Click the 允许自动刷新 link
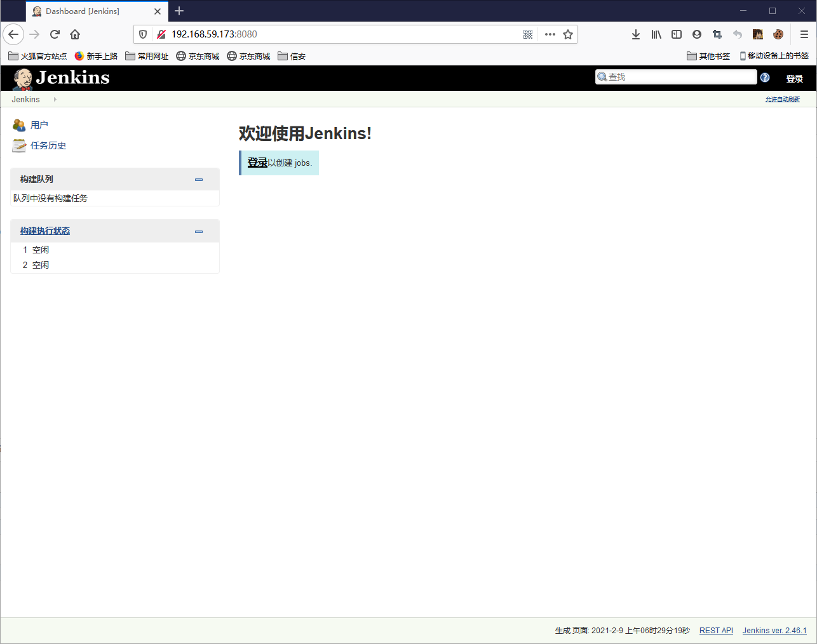 click(x=783, y=99)
